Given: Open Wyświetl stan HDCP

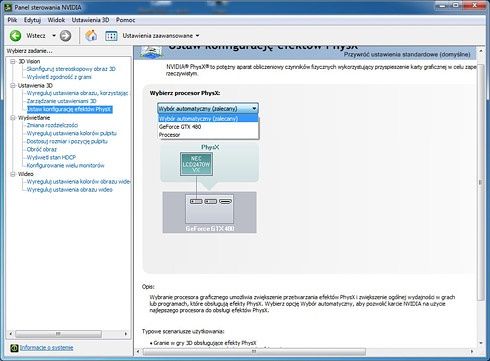Looking at the screenshot, I should pos(51,157).
